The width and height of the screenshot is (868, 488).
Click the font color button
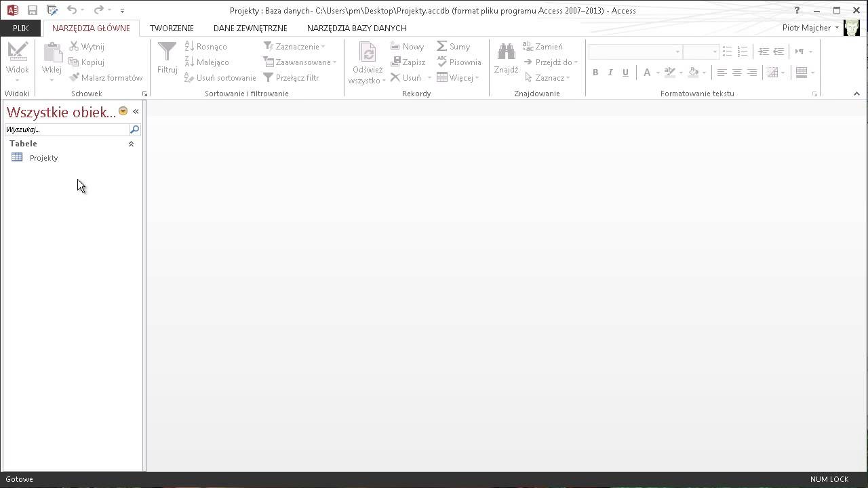(647, 73)
